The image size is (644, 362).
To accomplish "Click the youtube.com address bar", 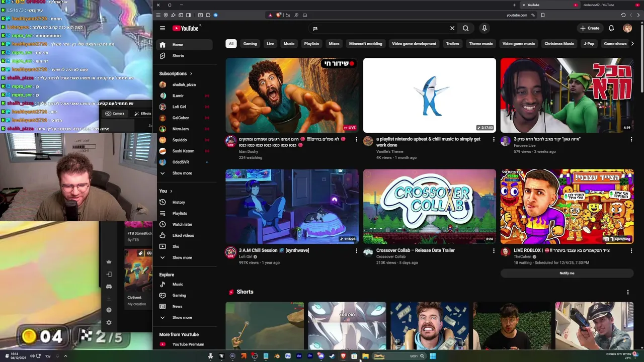I will coord(517,15).
